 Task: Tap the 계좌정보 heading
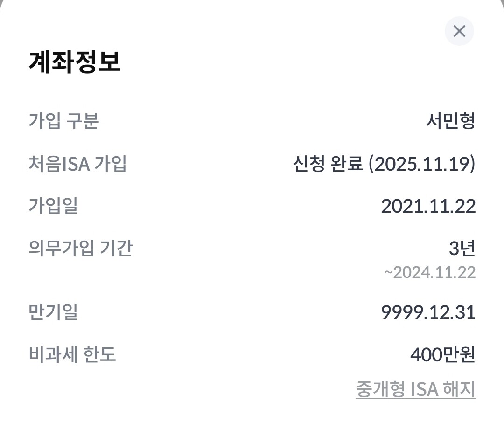tap(75, 62)
